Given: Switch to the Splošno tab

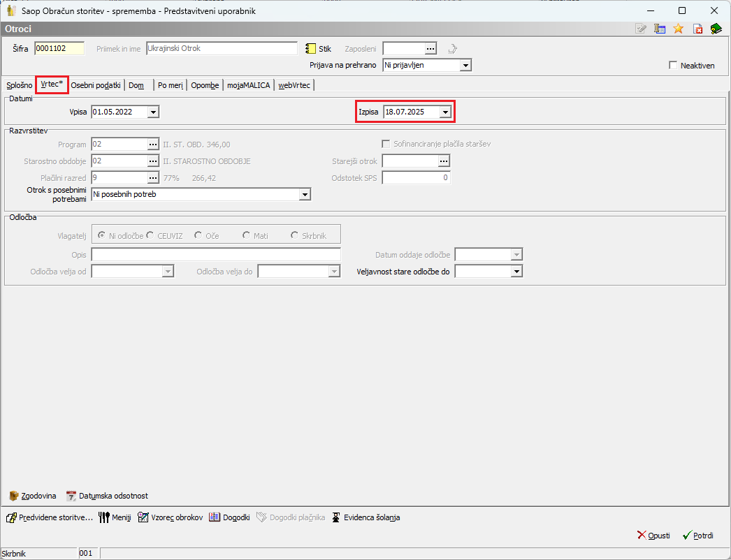Looking at the screenshot, I should tap(19, 85).
